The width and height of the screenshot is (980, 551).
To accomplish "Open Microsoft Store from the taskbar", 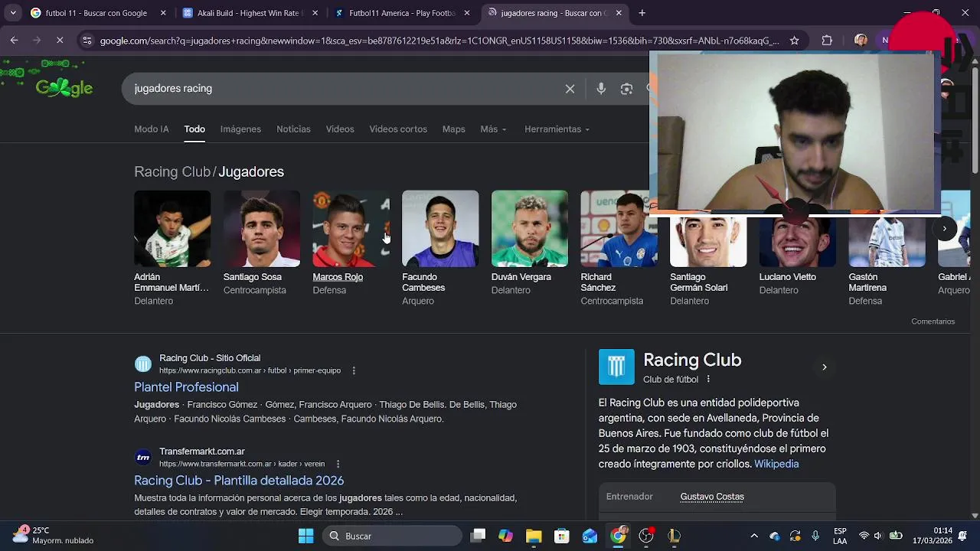I will tap(562, 536).
